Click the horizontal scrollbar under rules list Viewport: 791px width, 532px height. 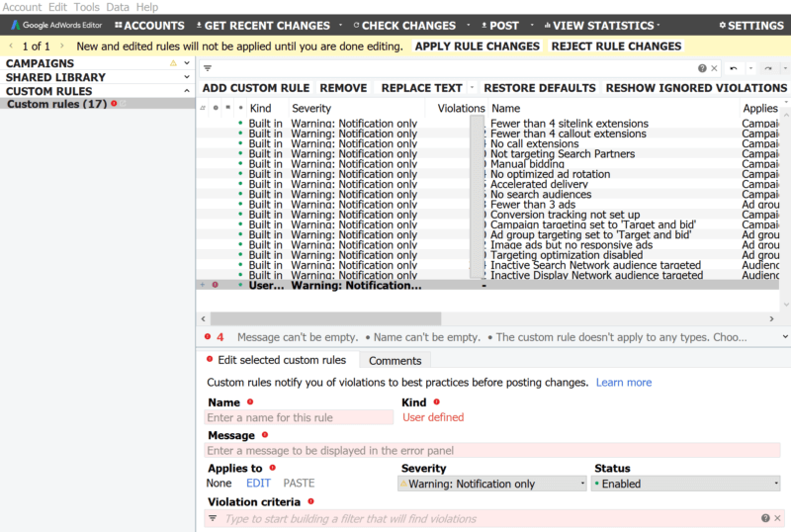pos(395,318)
